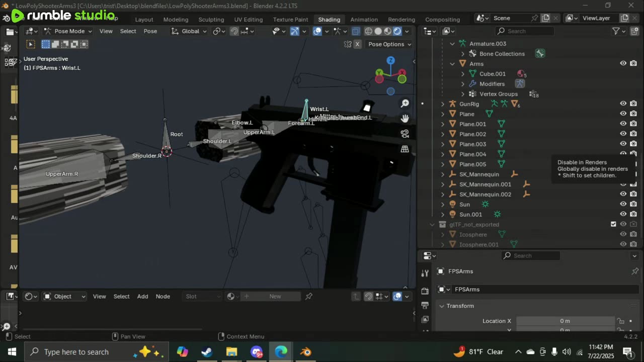Hide GunRig using its eye icon
The width and height of the screenshot is (644, 362).
(623, 104)
